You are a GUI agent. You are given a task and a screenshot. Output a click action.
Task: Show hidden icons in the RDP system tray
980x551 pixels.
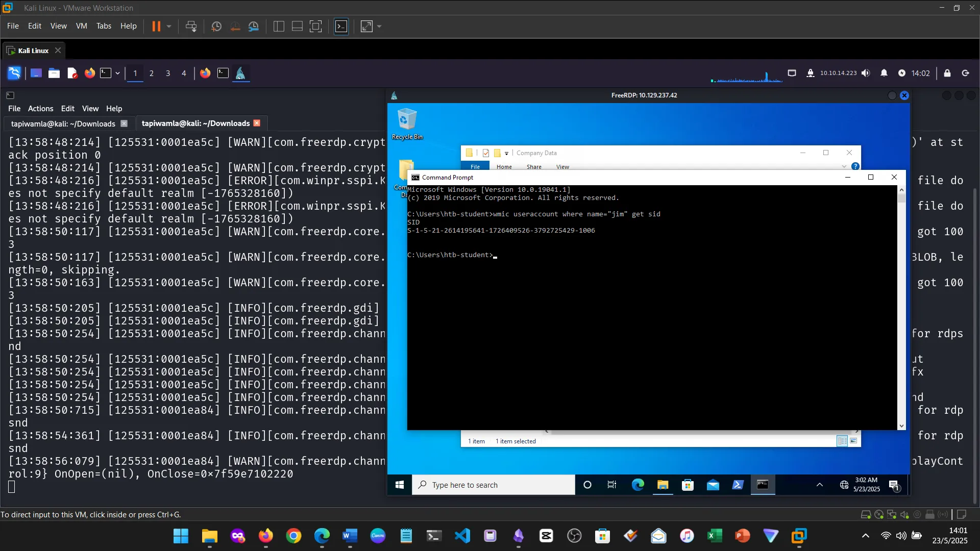tap(819, 485)
